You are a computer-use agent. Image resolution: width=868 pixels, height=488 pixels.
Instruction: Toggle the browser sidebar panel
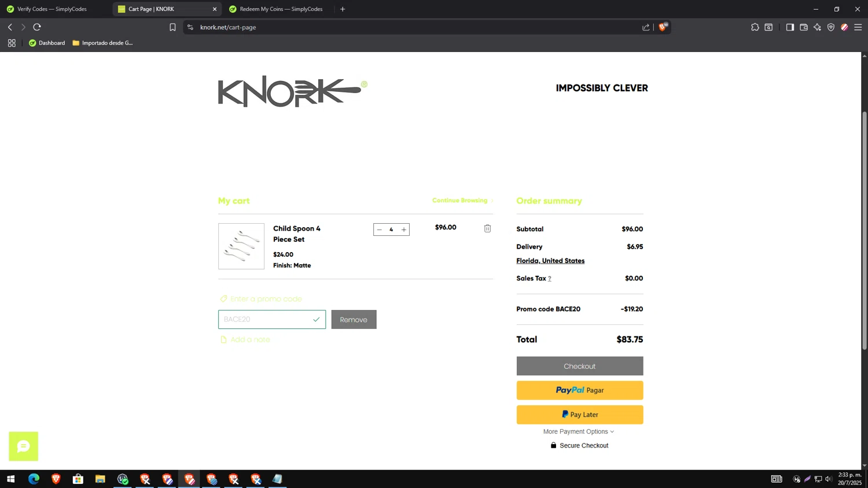click(790, 27)
